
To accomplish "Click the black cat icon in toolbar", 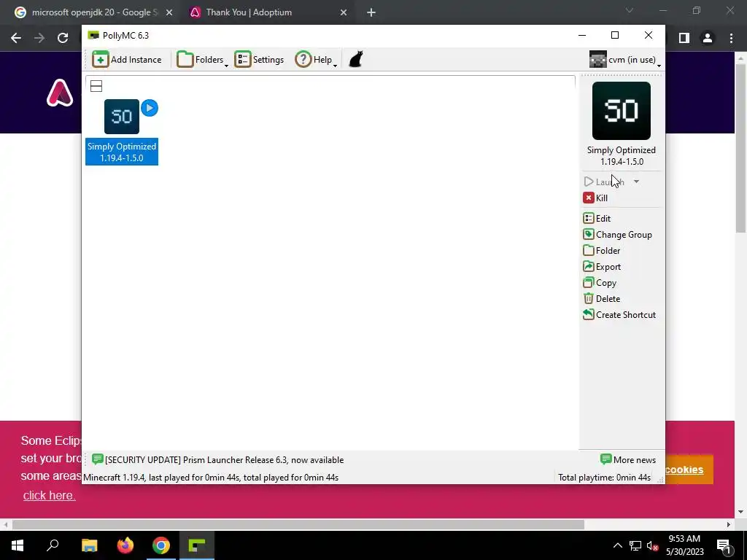I will (x=356, y=60).
